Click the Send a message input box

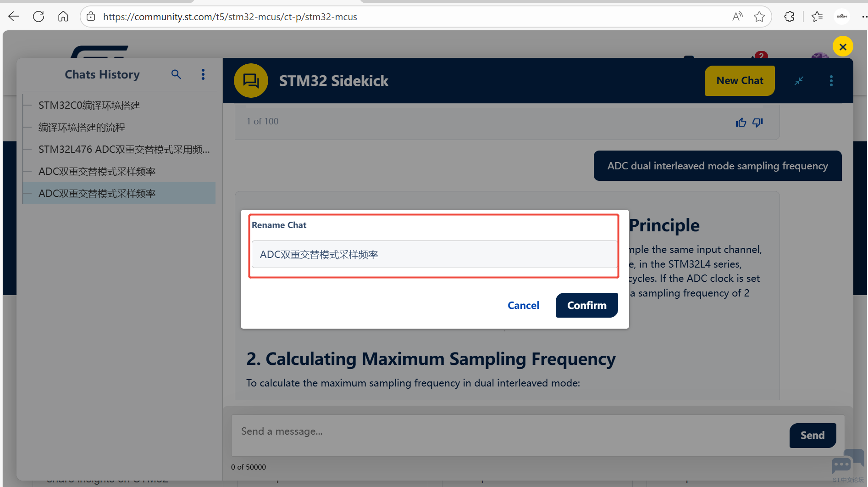click(x=509, y=431)
